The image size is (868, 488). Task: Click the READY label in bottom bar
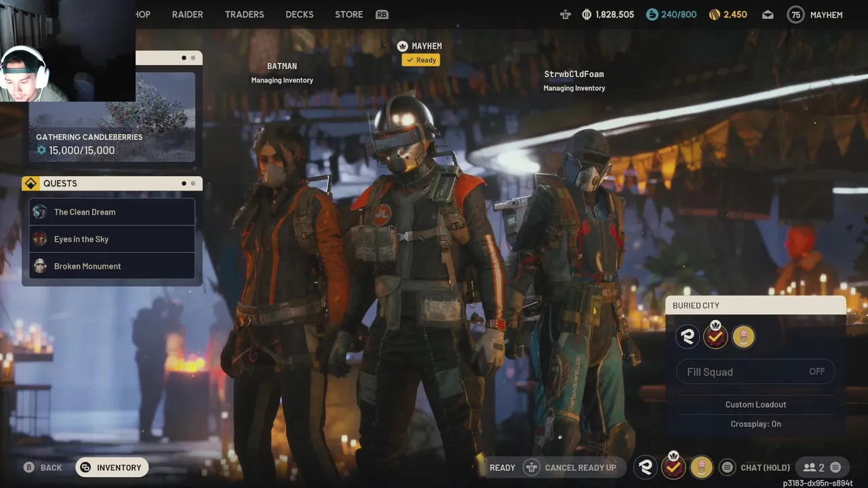[502, 468]
